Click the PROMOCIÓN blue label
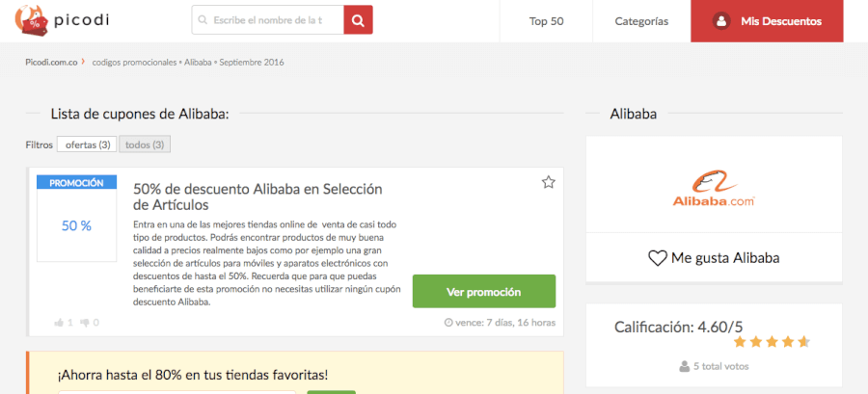 click(x=76, y=182)
